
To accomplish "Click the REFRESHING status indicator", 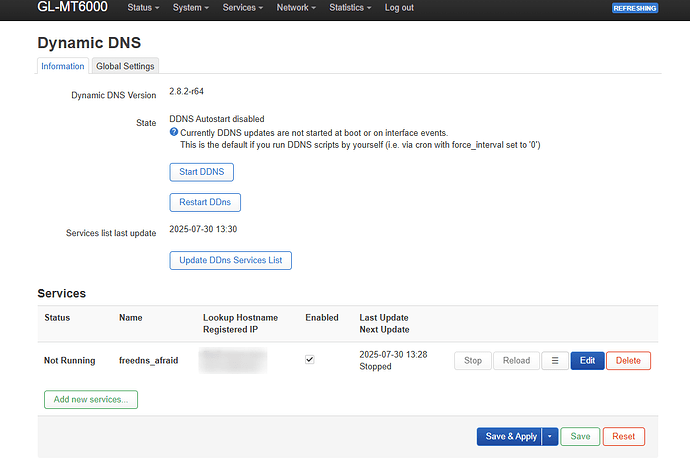I will (635, 8).
